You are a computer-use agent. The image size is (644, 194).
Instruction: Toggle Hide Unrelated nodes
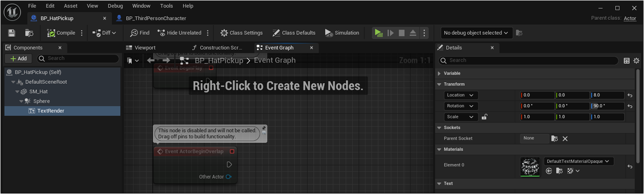pos(179,33)
